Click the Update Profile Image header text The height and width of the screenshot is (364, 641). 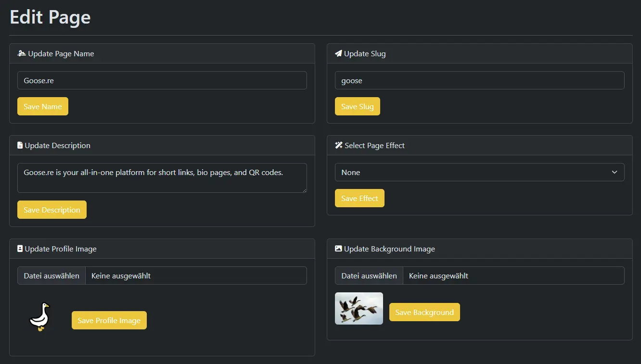point(61,249)
